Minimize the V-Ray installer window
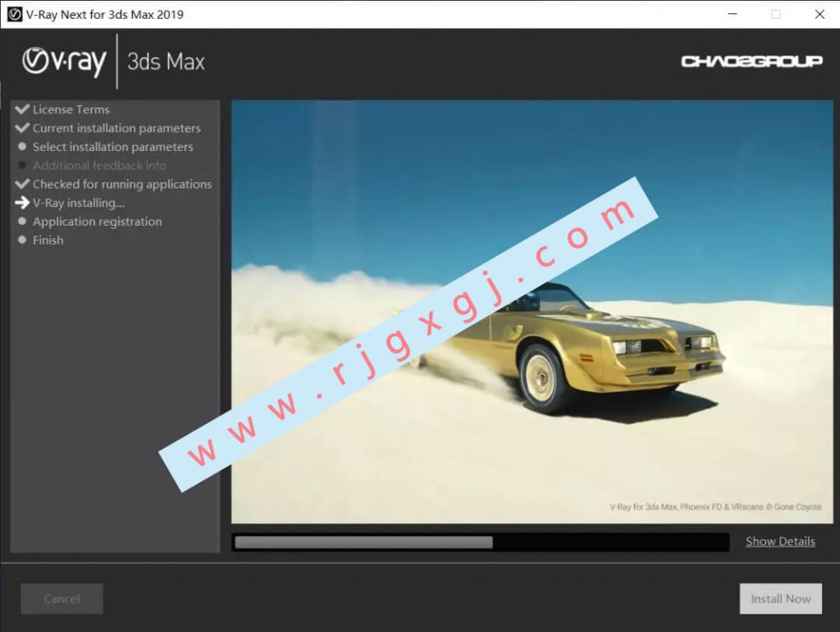The image size is (840, 632). coord(733,14)
